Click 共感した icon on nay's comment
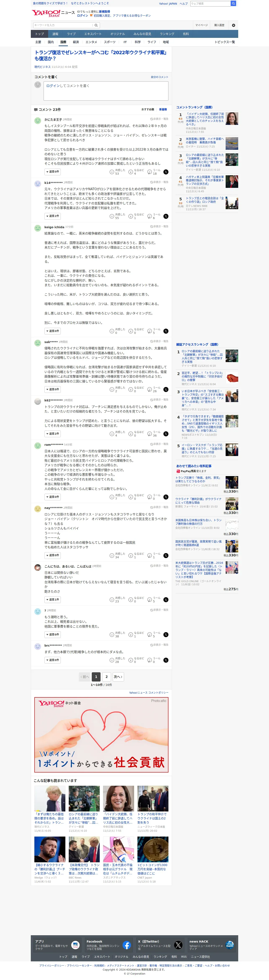Screen dimensions: 269x980 (x=112, y=556)
